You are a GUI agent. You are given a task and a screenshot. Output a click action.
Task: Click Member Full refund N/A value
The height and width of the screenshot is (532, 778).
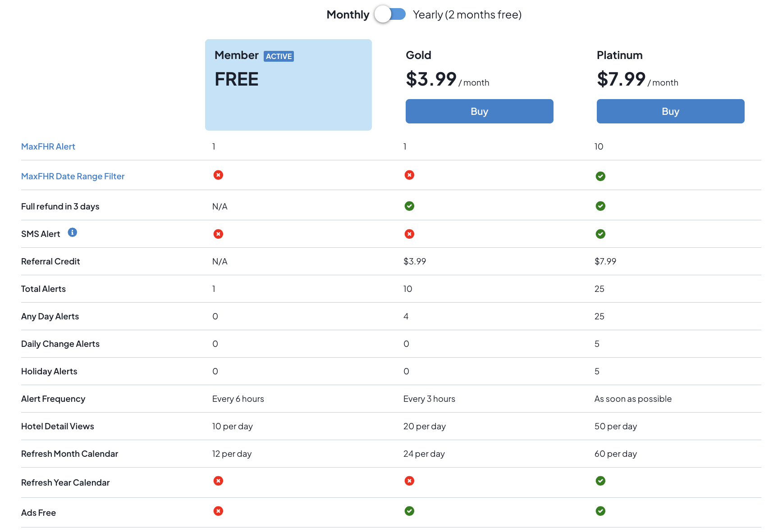[x=220, y=206]
